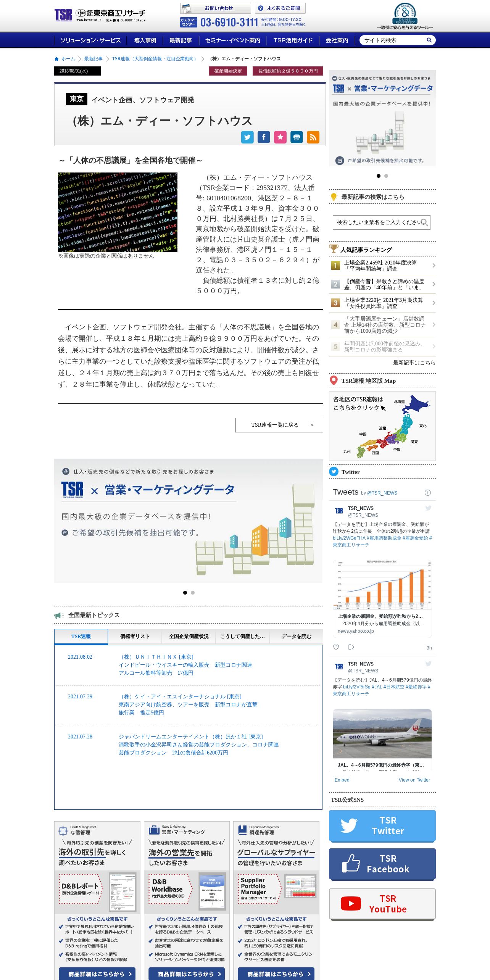Click よくあるご質問 button
The image size is (490, 980).
point(280,8)
